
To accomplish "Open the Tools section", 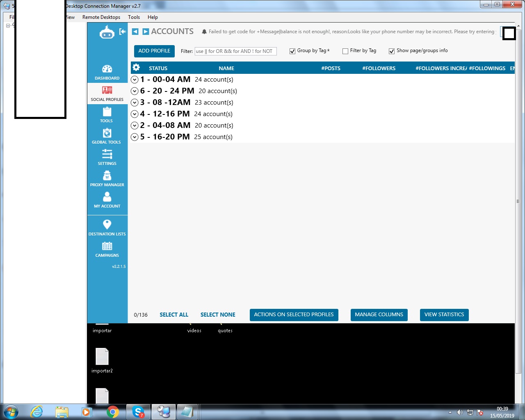I will click(x=107, y=115).
